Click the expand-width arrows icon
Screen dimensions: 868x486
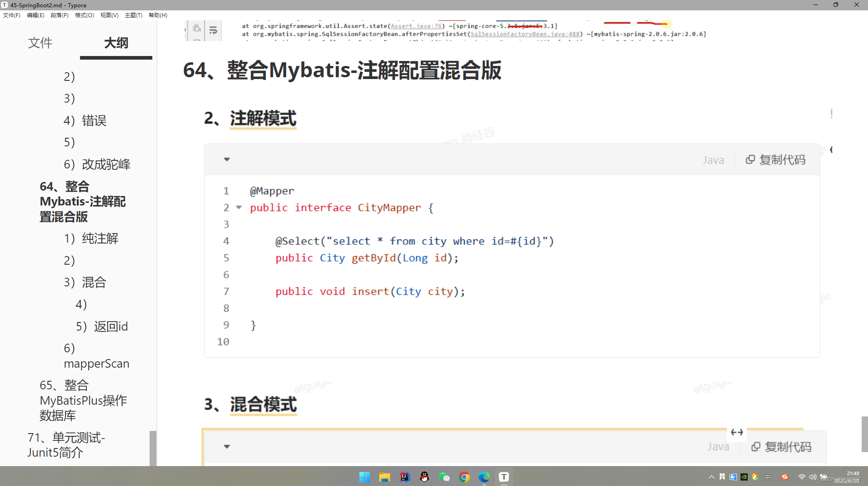click(737, 432)
